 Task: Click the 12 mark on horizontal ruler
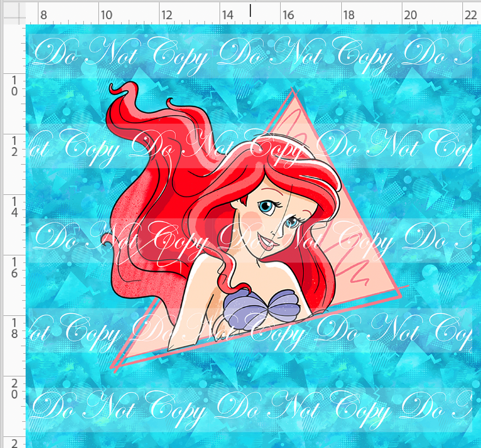pos(167,15)
